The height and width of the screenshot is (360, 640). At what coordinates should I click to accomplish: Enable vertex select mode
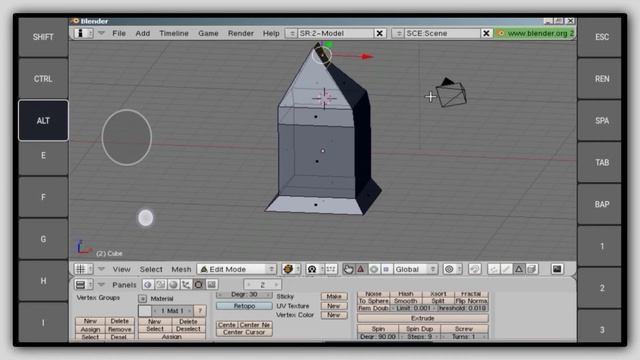tap(493, 269)
